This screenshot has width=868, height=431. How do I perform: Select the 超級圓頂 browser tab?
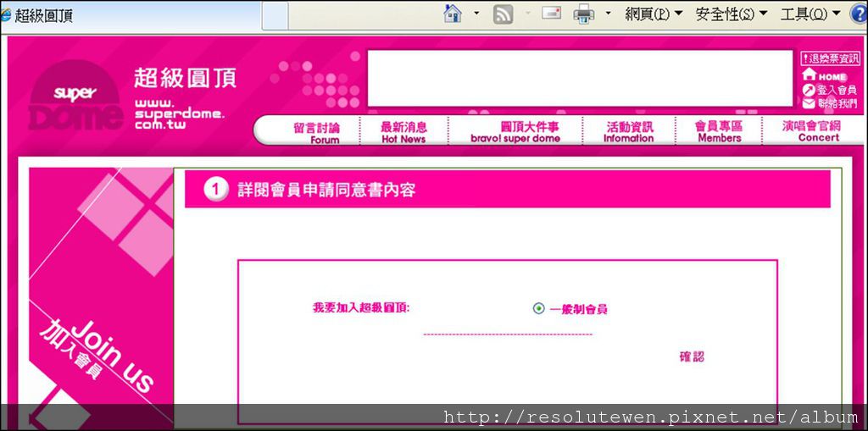pyautogui.click(x=131, y=15)
